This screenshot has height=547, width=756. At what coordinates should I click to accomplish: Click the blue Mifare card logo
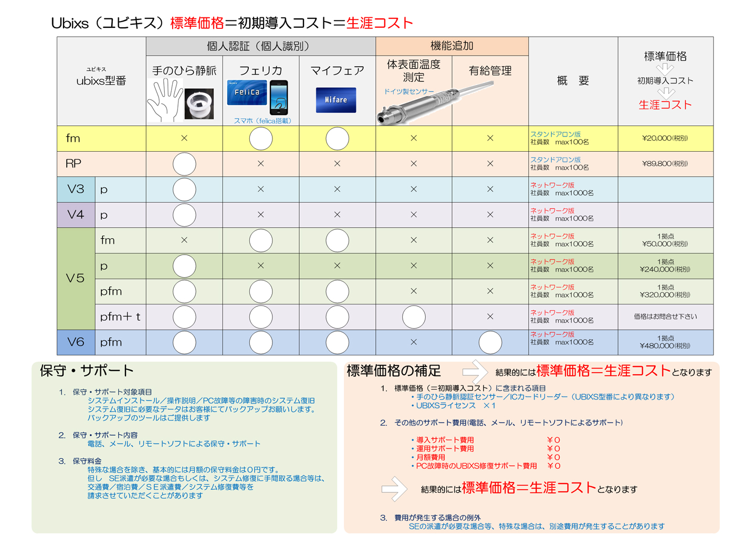pos(336,100)
